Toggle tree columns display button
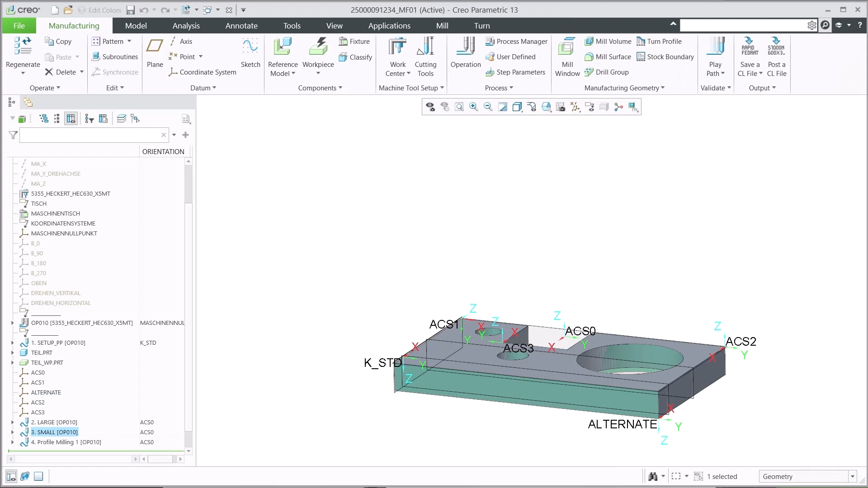The image size is (868, 488). [71, 119]
